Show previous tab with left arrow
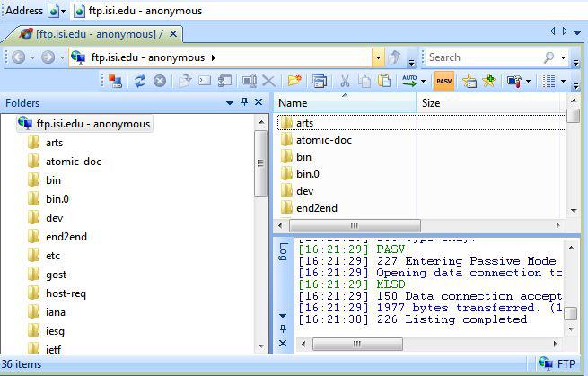Image resolution: width=588 pixels, height=376 pixels. pos(552,31)
